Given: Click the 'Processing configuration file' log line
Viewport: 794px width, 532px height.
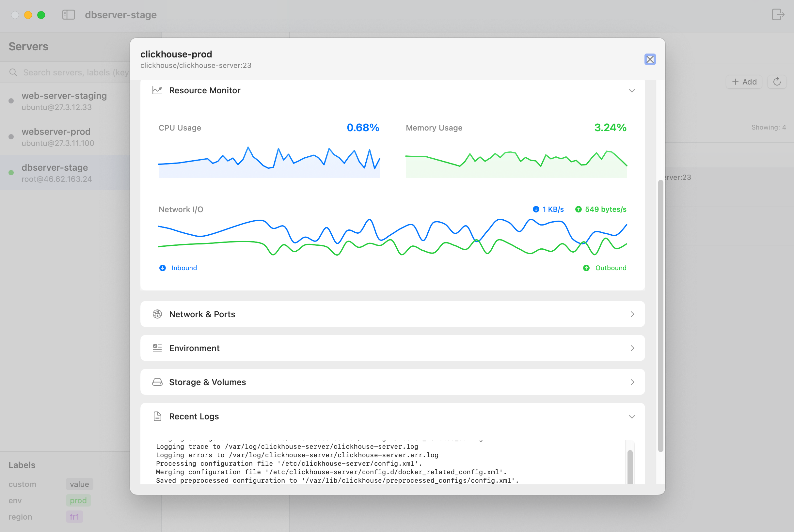Looking at the screenshot, I should click(x=289, y=463).
